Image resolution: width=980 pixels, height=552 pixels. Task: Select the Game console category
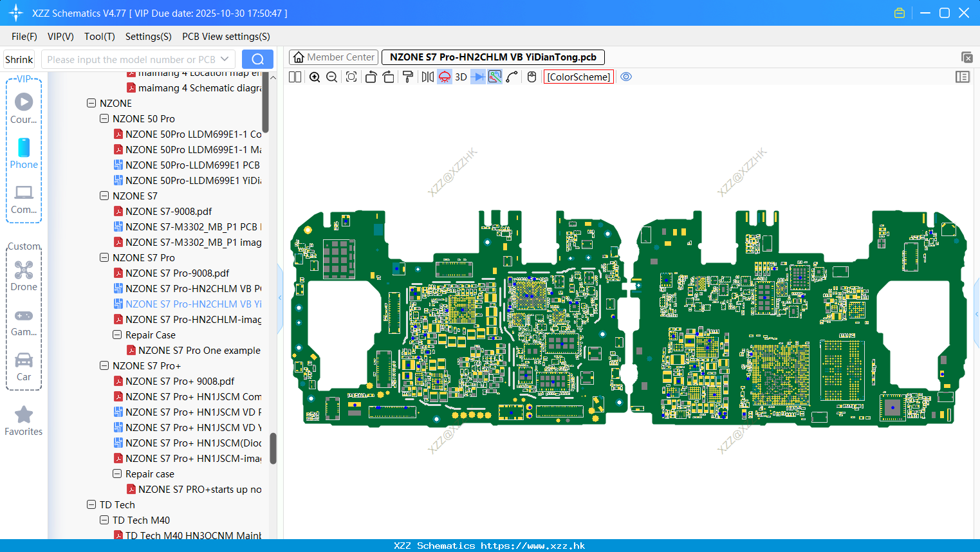(x=24, y=322)
